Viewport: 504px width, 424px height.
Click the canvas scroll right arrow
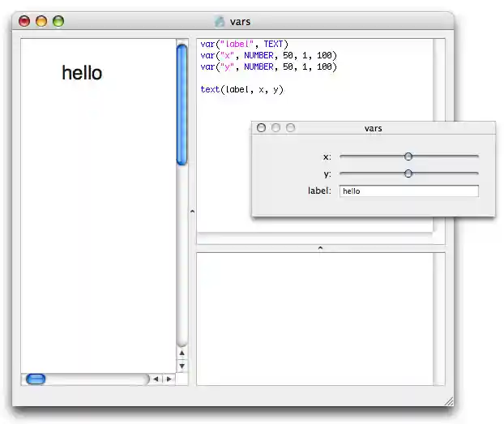pyautogui.click(x=169, y=379)
